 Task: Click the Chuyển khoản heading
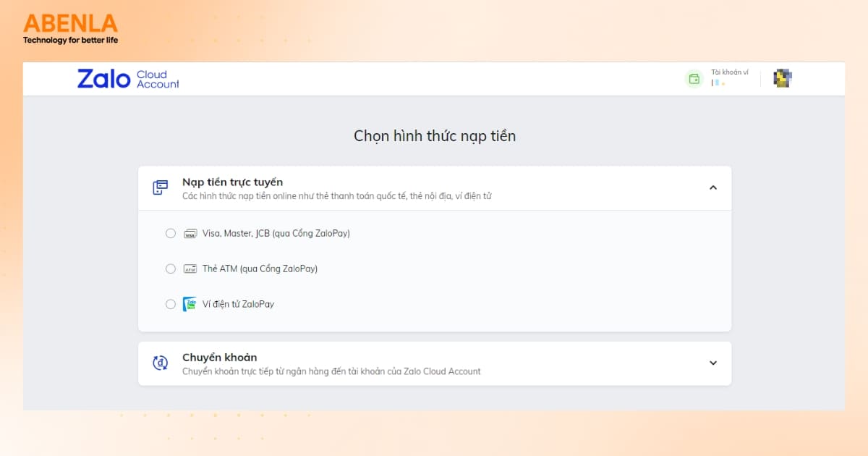click(x=219, y=358)
